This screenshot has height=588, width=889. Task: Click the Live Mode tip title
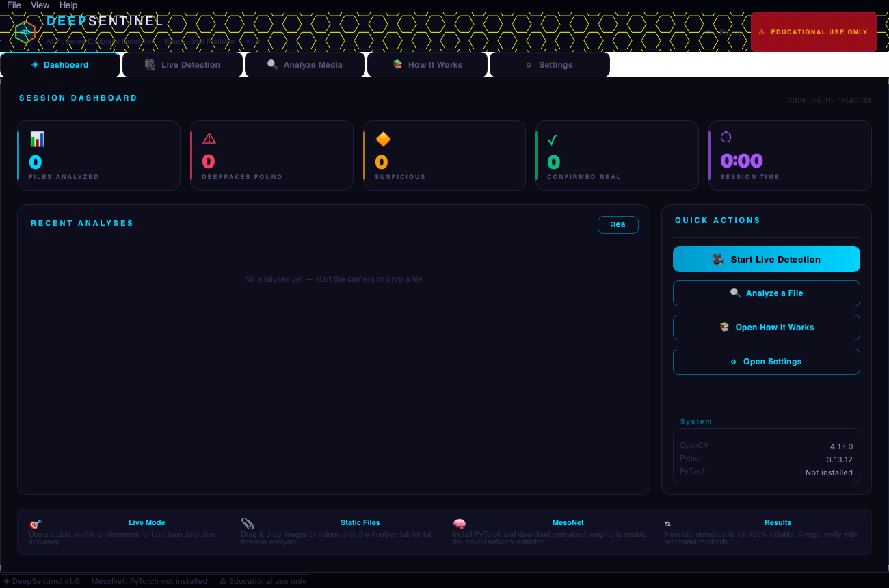coord(147,522)
